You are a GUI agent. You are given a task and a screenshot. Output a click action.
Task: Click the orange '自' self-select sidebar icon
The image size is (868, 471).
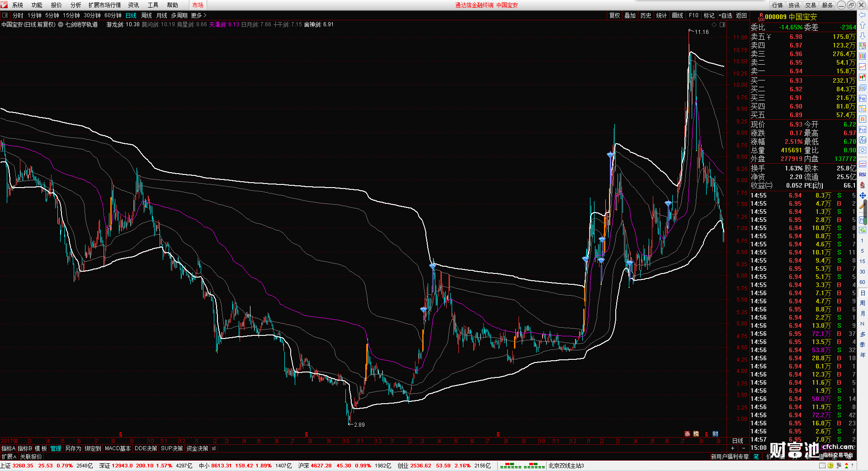(863, 119)
